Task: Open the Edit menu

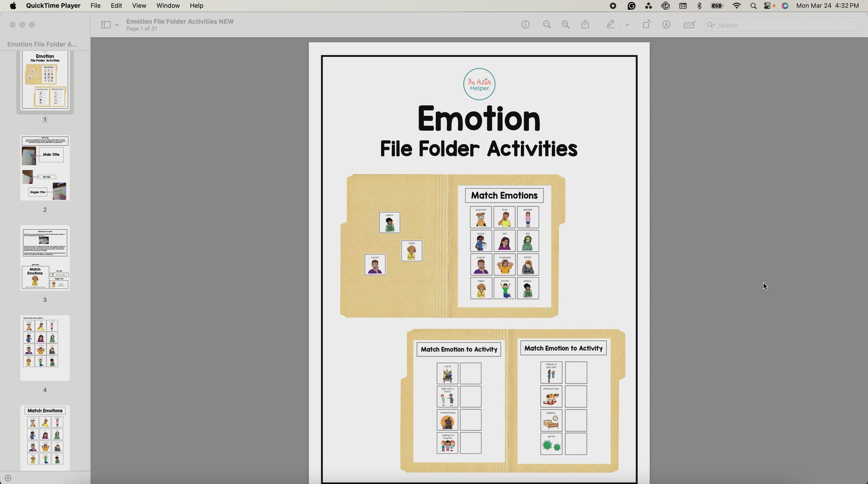Action: pyautogui.click(x=116, y=6)
